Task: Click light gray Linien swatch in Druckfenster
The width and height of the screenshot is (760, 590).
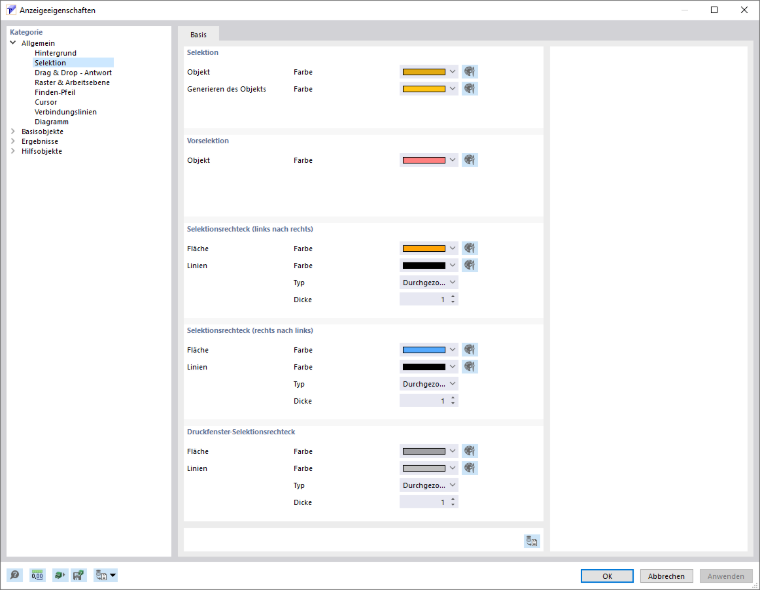Action: 424,468
